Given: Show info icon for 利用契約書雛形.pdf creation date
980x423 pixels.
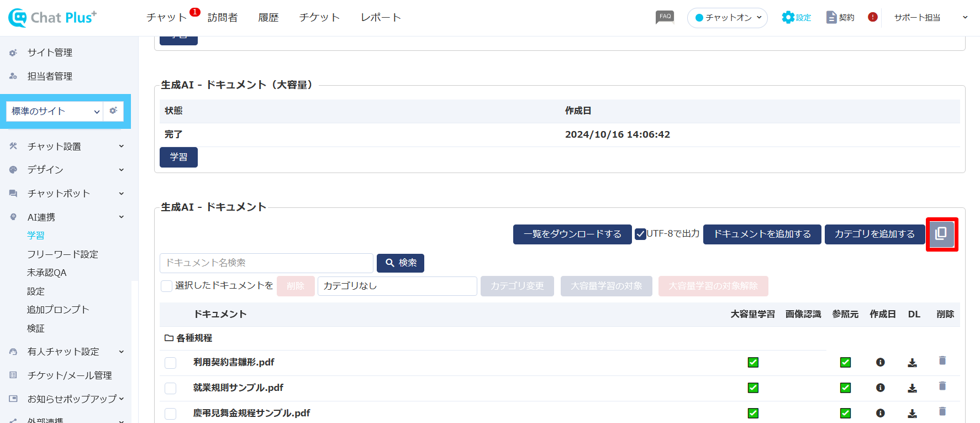Looking at the screenshot, I should [x=881, y=362].
